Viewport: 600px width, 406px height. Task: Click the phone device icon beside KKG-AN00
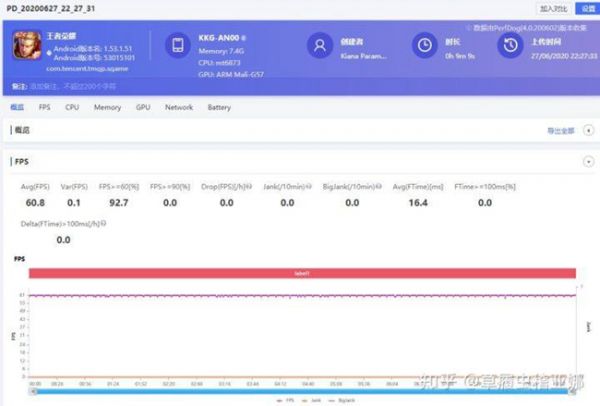pyautogui.click(x=176, y=45)
